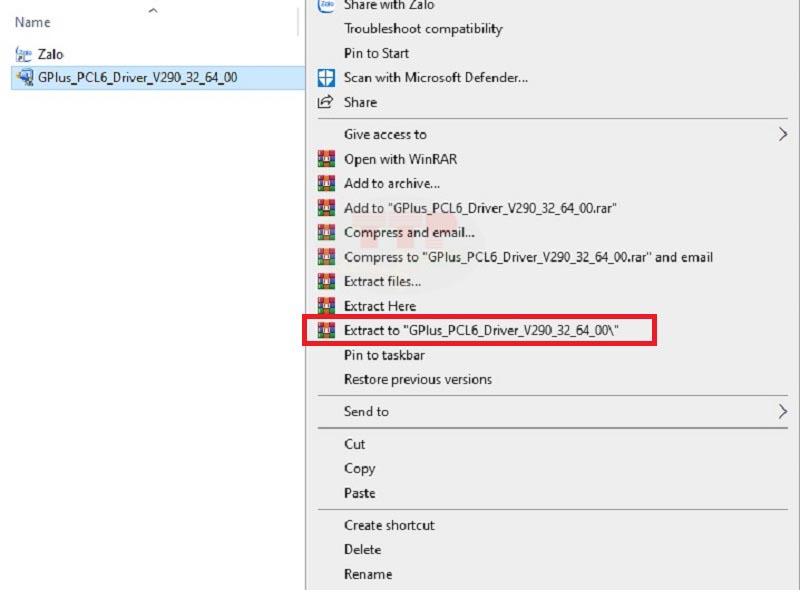Select Troubleshoot compatibility from context menu
The width and height of the screenshot is (800, 590).
click(423, 29)
